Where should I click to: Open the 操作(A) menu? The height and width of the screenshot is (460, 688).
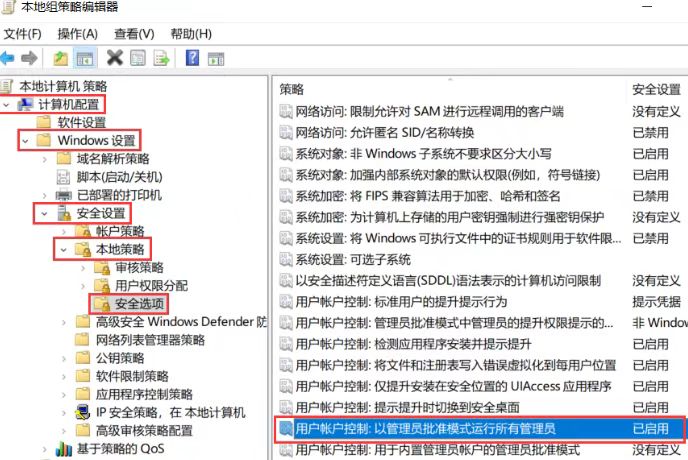76,33
